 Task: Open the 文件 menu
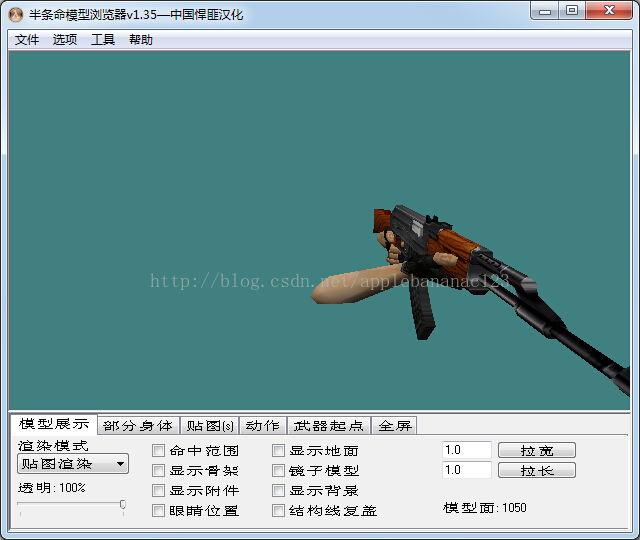27,40
